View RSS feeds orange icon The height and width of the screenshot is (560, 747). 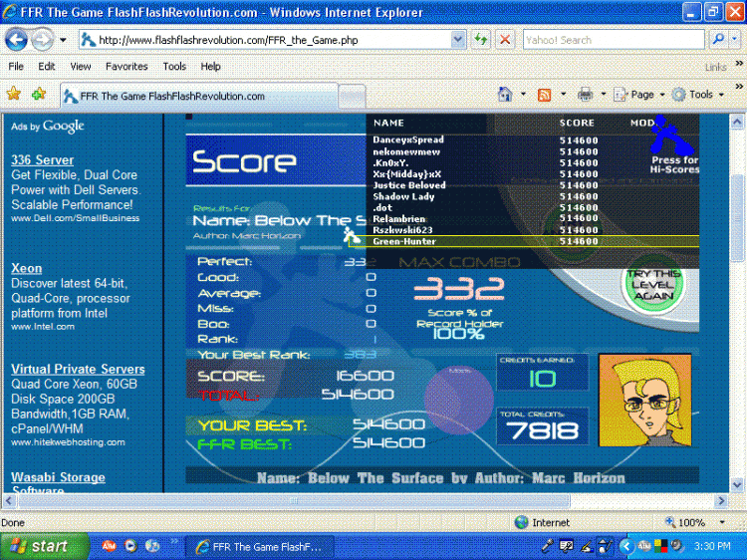[x=544, y=95]
